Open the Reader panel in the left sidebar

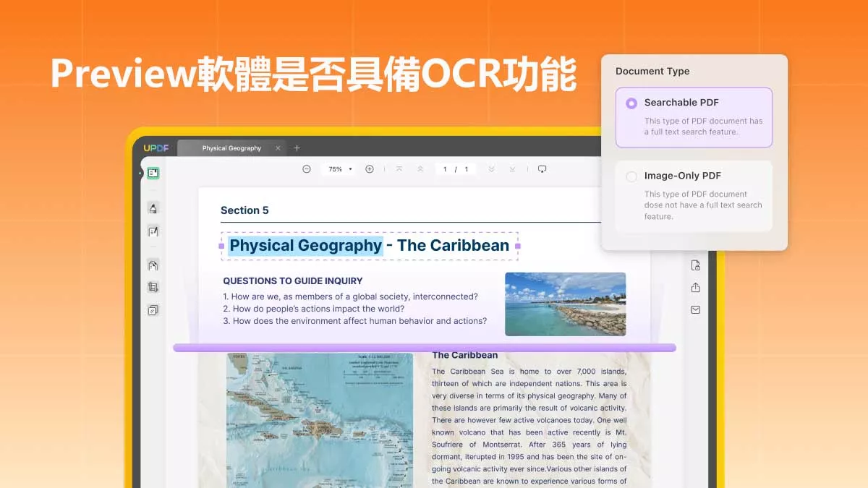[153, 173]
